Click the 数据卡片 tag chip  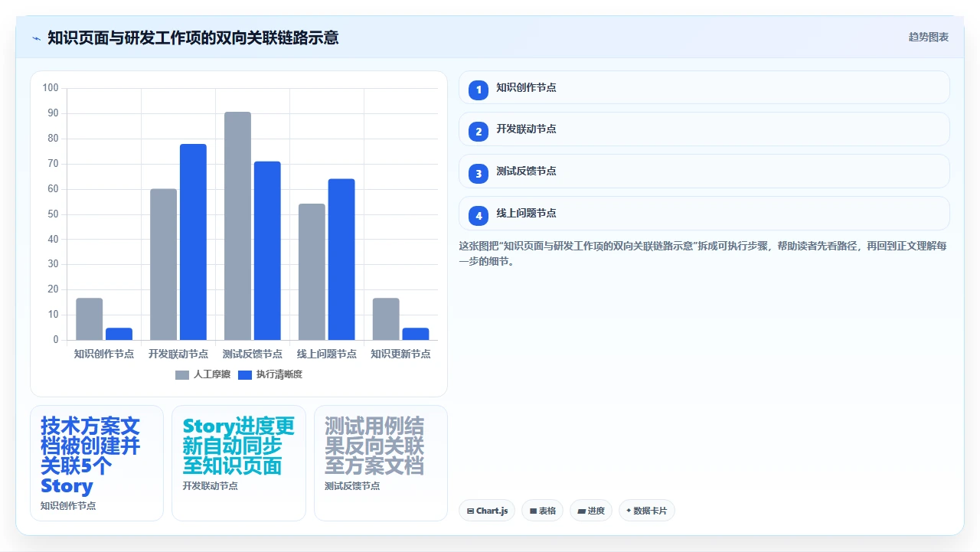(646, 511)
